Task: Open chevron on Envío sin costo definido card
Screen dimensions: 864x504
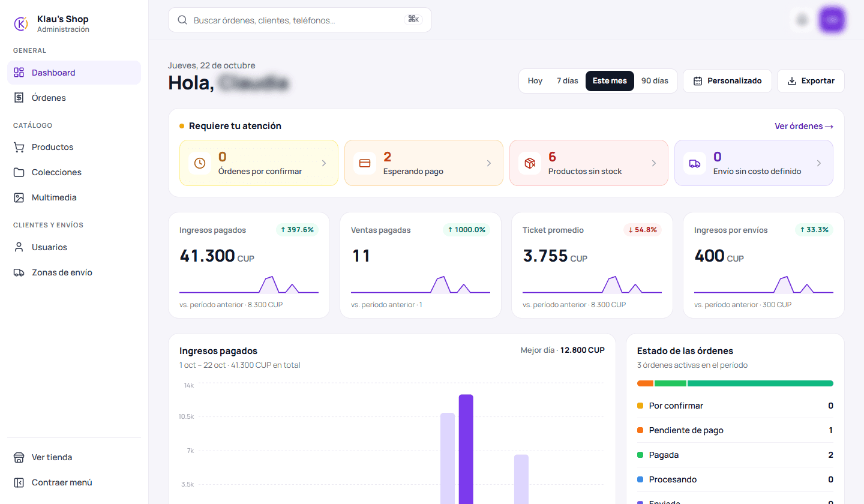Action: [x=819, y=163]
